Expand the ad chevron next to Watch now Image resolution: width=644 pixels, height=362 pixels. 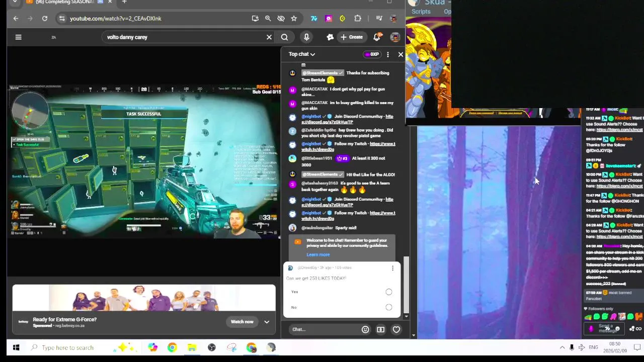(x=267, y=322)
